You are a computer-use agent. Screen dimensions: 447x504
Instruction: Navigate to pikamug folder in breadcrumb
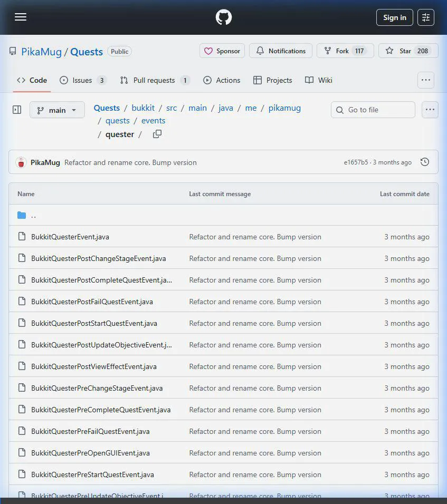tap(284, 108)
